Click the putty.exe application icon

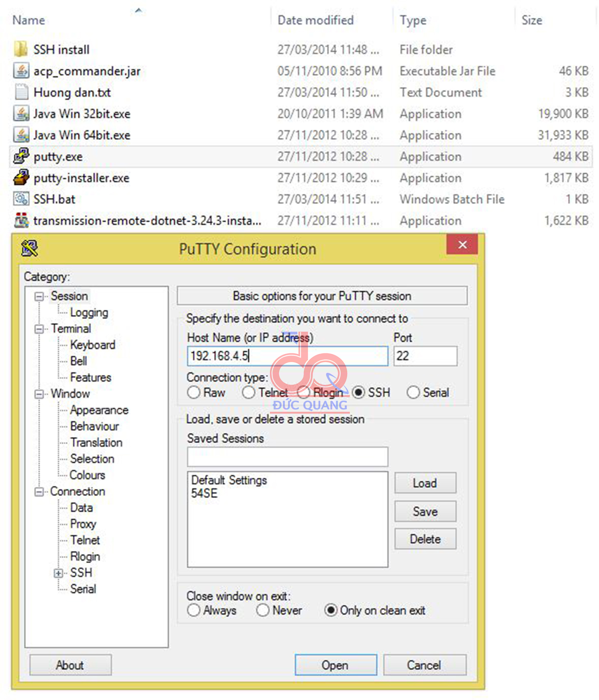click(x=21, y=156)
